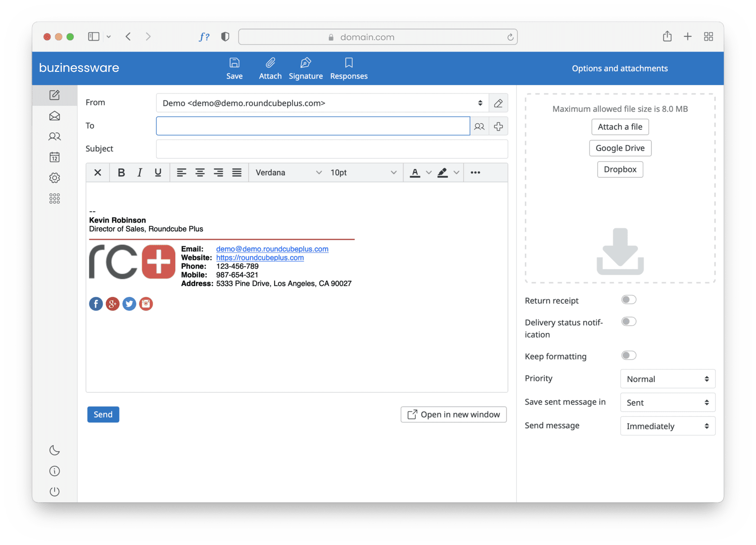Enable the Keep formatting switch
The height and width of the screenshot is (545, 756).
pyautogui.click(x=628, y=355)
